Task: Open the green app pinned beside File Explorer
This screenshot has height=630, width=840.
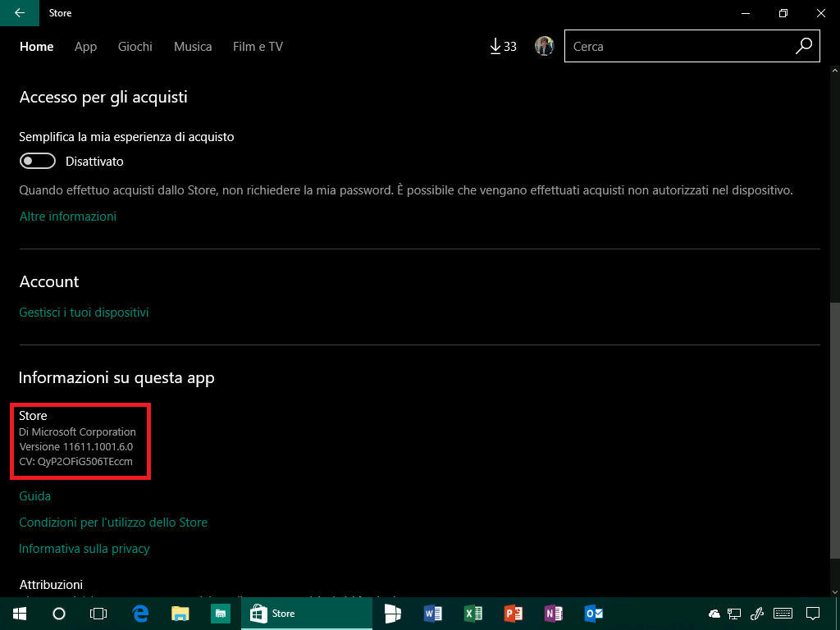Action: 220,614
